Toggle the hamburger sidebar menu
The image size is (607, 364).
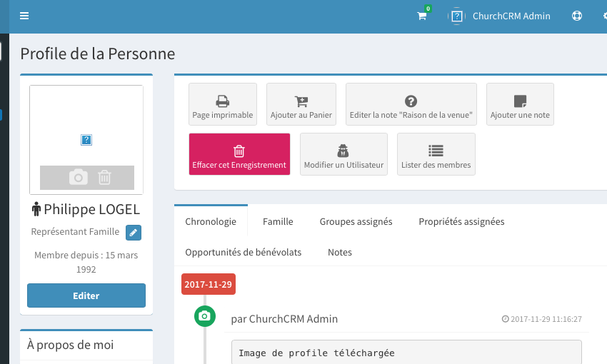24,16
